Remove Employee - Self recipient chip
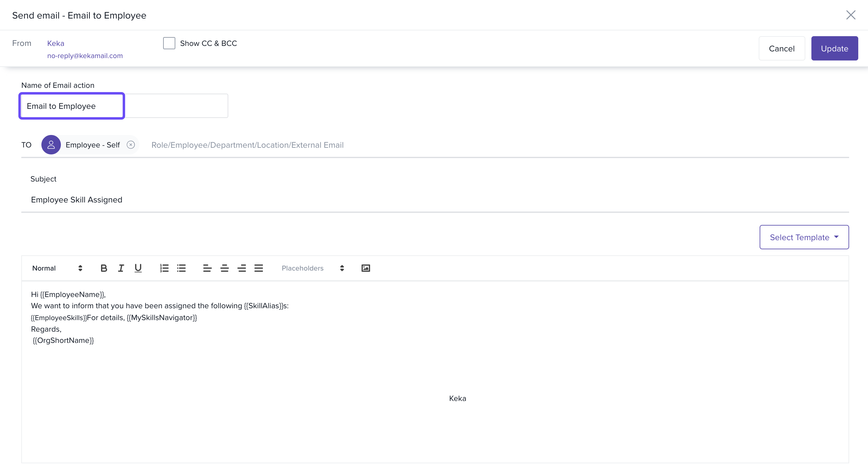868x473 pixels. (x=131, y=145)
